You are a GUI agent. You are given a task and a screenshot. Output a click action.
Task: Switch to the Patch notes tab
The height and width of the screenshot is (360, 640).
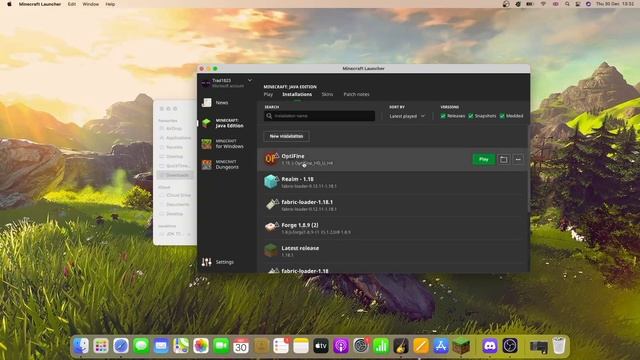pos(356,94)
